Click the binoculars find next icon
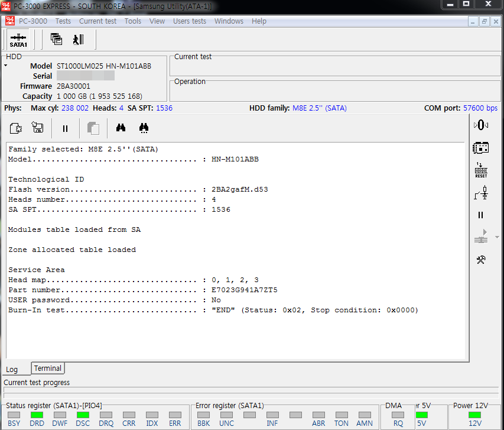Image resolution: width=504 pixels, height=430 pixels. [x=144, y=128]
